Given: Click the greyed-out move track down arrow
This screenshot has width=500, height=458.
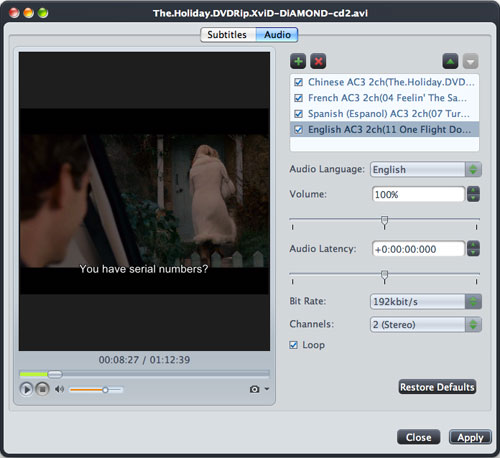Looking at the screenshot, I should 470,61.
